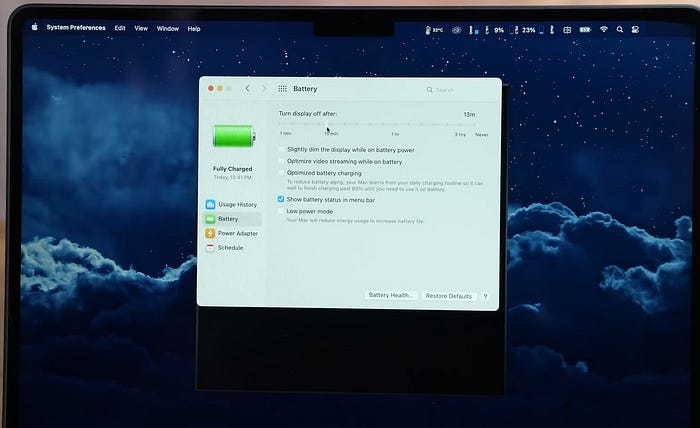The width and height of the screenshot is (700, 428).
Task: Open the View menu
Action: click(141, 28)
